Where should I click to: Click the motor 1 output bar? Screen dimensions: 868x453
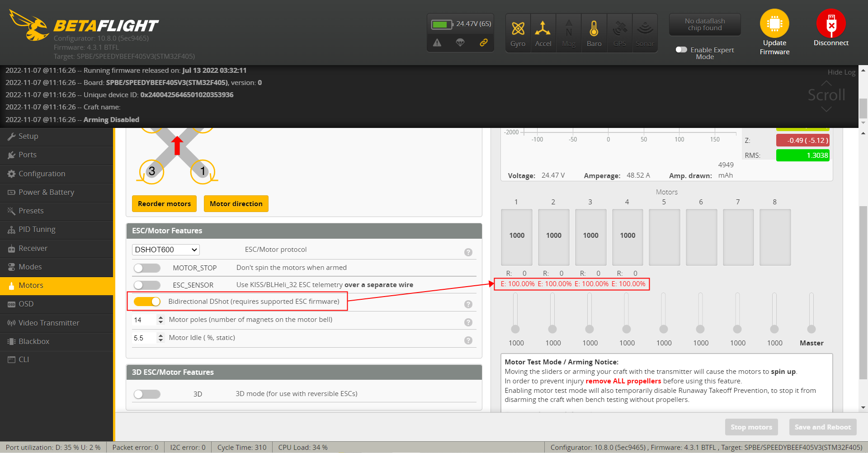pyautogui.click(x=517, y=237)
